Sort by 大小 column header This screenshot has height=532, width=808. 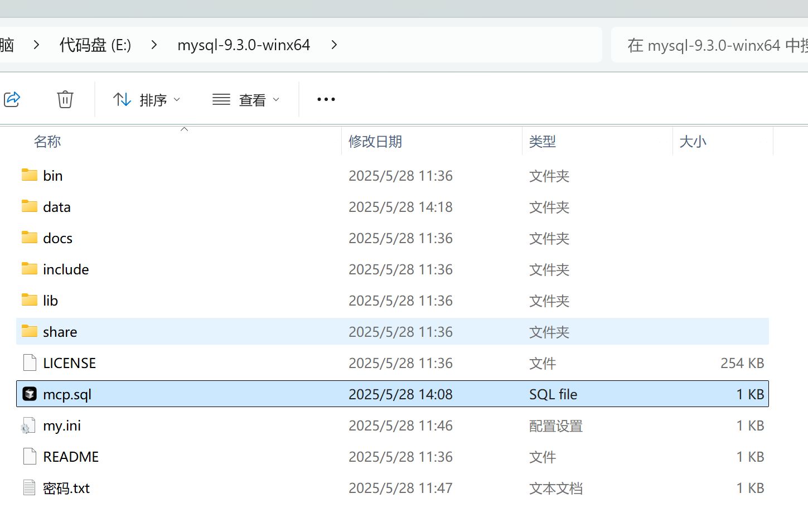tap(693, 142)
